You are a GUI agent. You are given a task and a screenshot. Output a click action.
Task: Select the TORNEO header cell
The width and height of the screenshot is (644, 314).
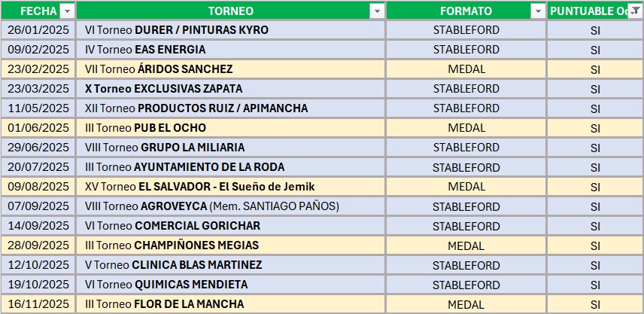click(x=226, y=11)
